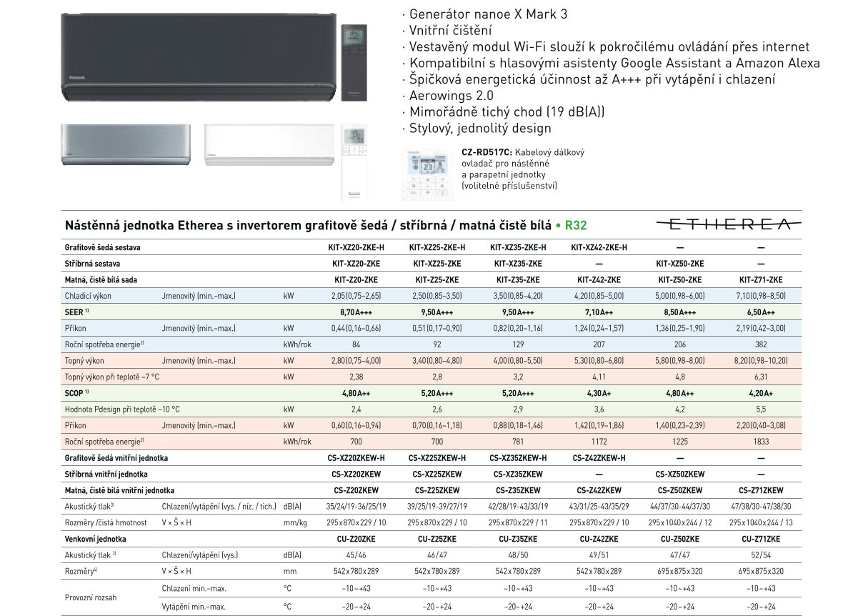Click the 'KIT-XZ25-ZKE-H' cell
848x616 pixels.
(437, 247)
